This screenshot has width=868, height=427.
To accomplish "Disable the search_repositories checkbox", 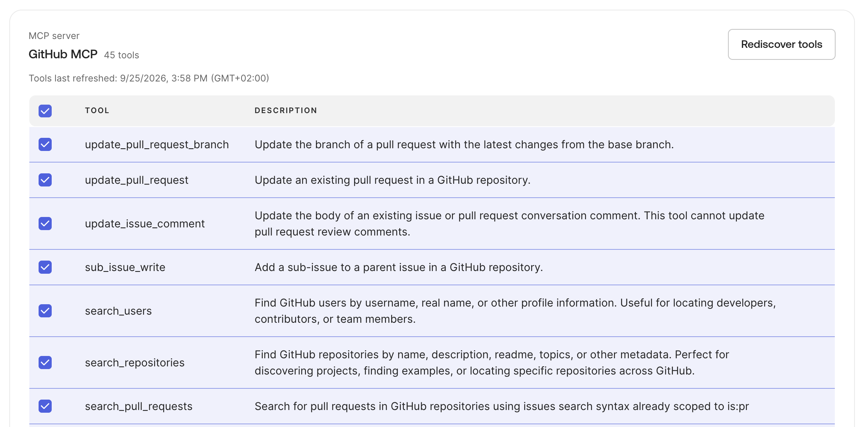I will coord(45,363).
